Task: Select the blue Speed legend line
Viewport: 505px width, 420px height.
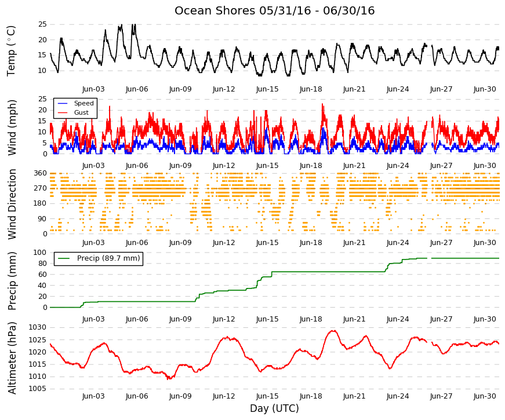Action: click(x=62, y=103)
